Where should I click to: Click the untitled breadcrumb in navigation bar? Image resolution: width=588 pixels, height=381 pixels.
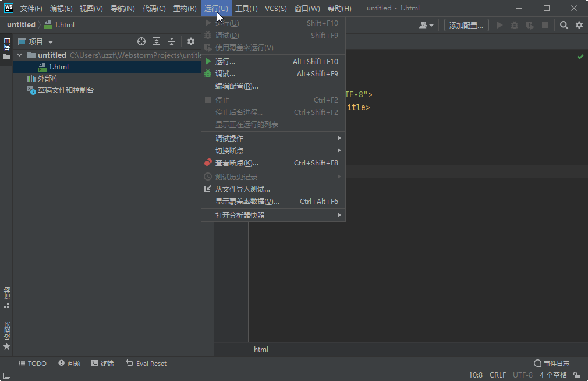point(21,25)
